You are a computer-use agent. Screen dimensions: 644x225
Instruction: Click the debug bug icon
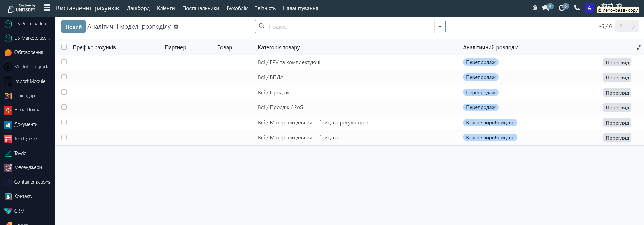tap(535, 8)
